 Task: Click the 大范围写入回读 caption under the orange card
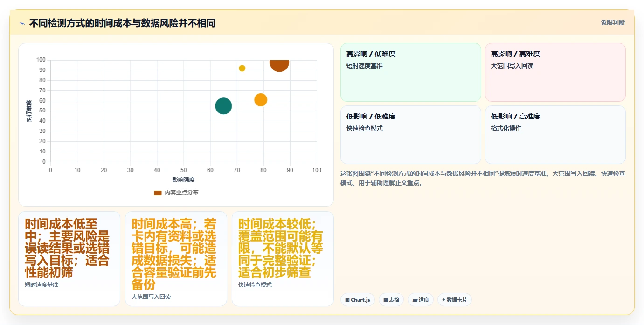[x=151, y=297]
